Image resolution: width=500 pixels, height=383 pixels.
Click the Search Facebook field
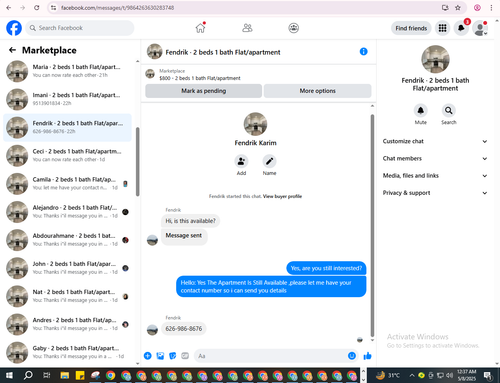80,28
